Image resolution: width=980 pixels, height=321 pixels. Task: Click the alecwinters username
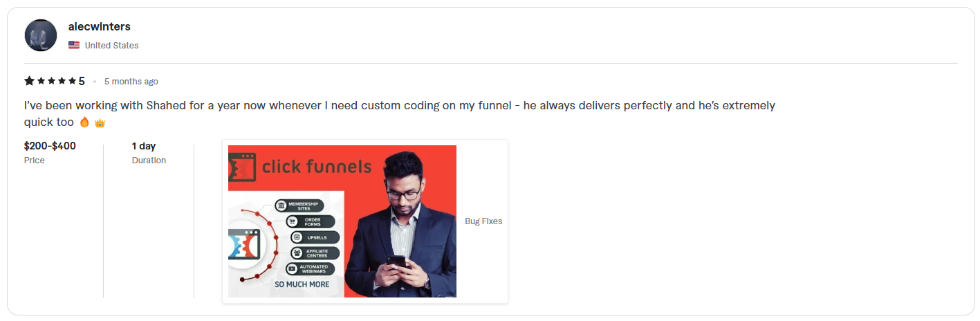(x=100, y=27)
